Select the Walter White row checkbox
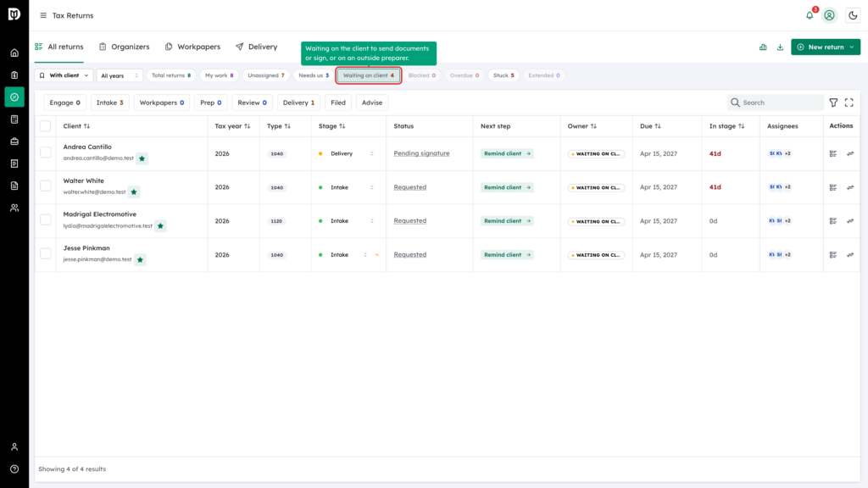Image resolution: width=868 pixels, height=488 pixels. pyautogui.click(x=46, y=186)
